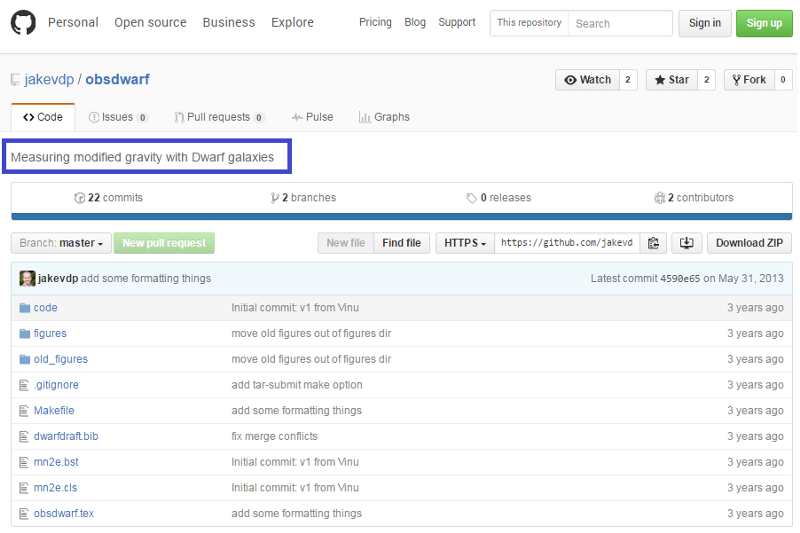Open the Makefile file
Image resolution: width=800 pixels, height=533 pixels.
tap(54, 411)
